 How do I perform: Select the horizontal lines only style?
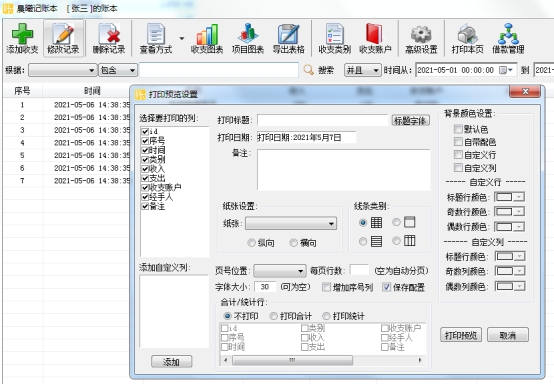(x=376, y=241)
